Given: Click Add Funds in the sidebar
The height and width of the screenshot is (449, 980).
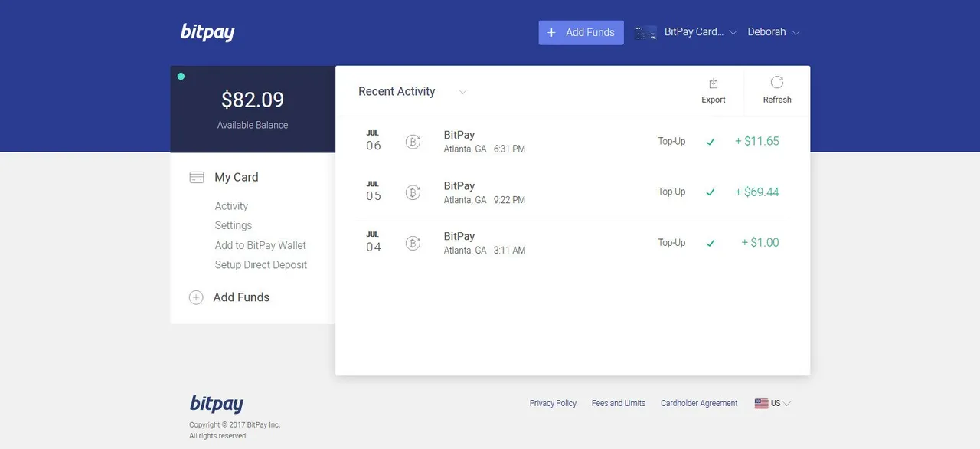Looking at the screenshot, I should click(241, 297).
